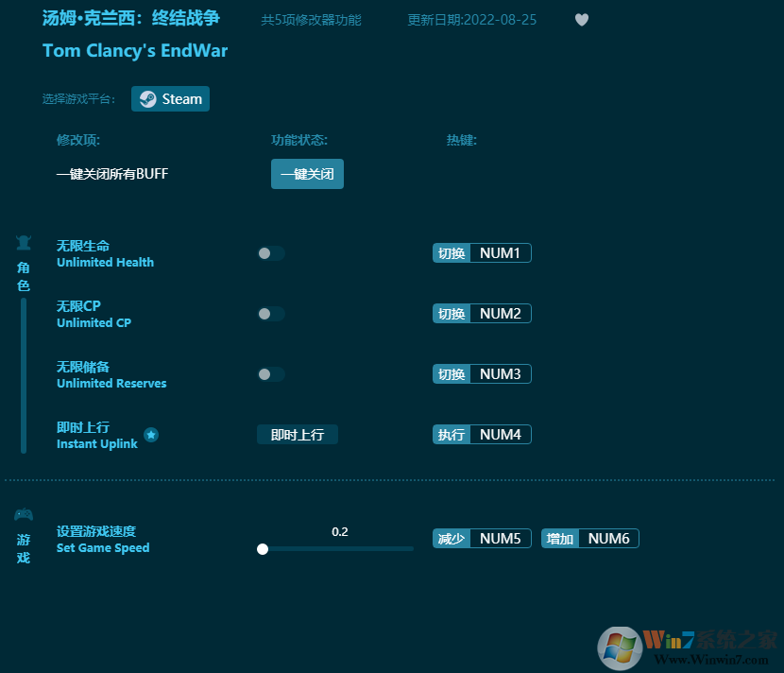Click the gamepad icon above 游戏 label
The height and width of the screenshot is (673, 784).
click(x=23, y=514)
